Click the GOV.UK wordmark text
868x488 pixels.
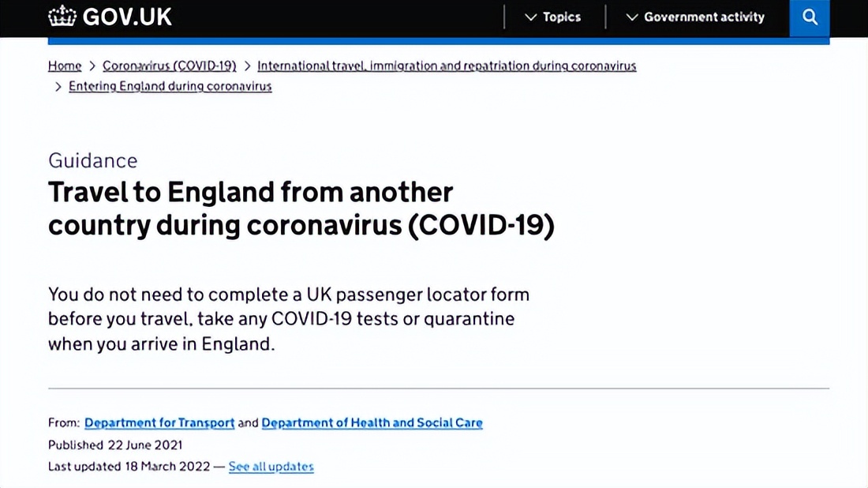point(127,17)
